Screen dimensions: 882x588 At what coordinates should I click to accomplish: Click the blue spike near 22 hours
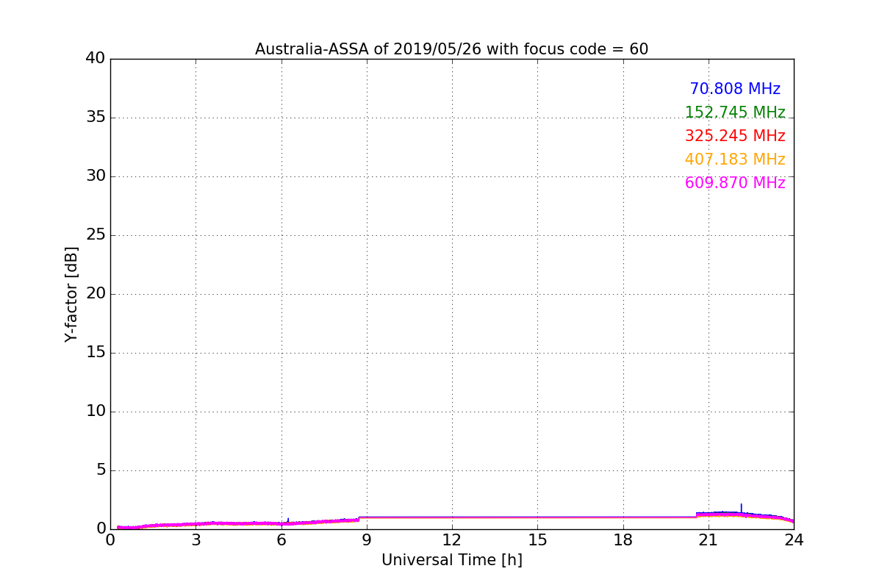[x=741, y=509]
